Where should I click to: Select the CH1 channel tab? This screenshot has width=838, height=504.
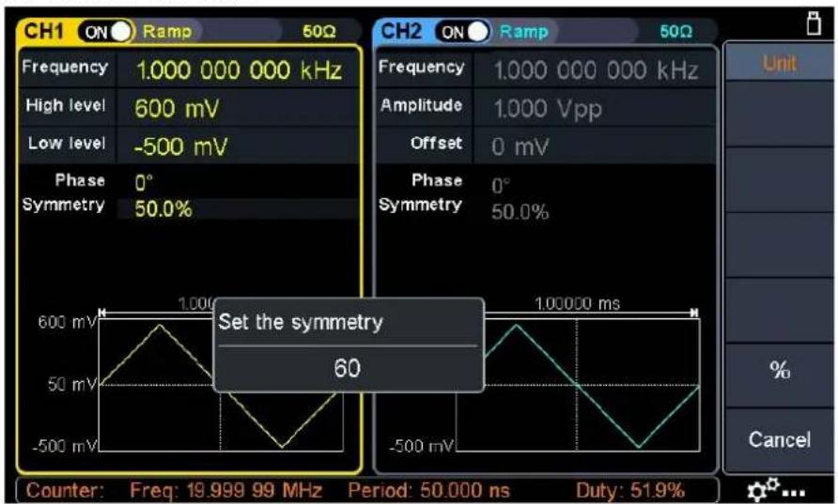44,32
